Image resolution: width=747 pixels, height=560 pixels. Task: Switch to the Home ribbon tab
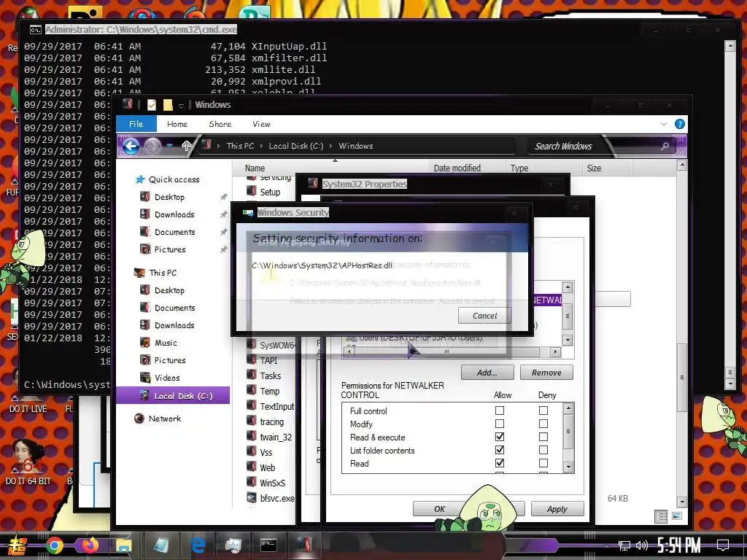pyautogui.click(x=177, y=124)
